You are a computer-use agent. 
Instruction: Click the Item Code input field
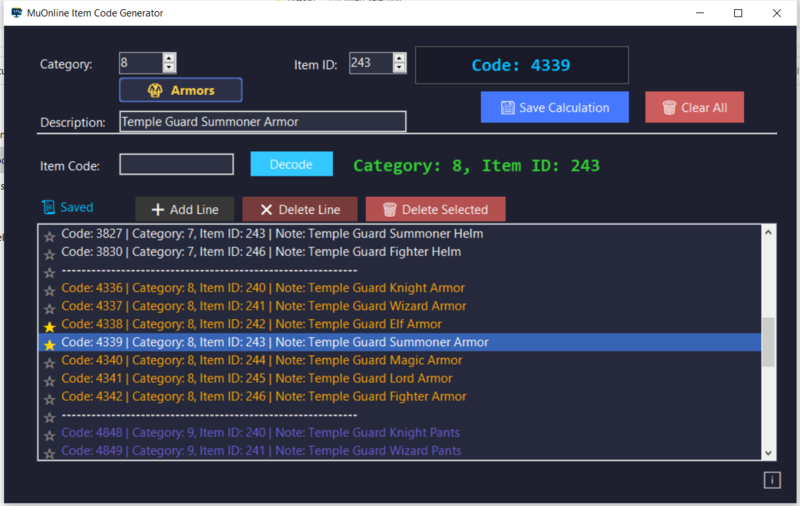coord(177,164)
